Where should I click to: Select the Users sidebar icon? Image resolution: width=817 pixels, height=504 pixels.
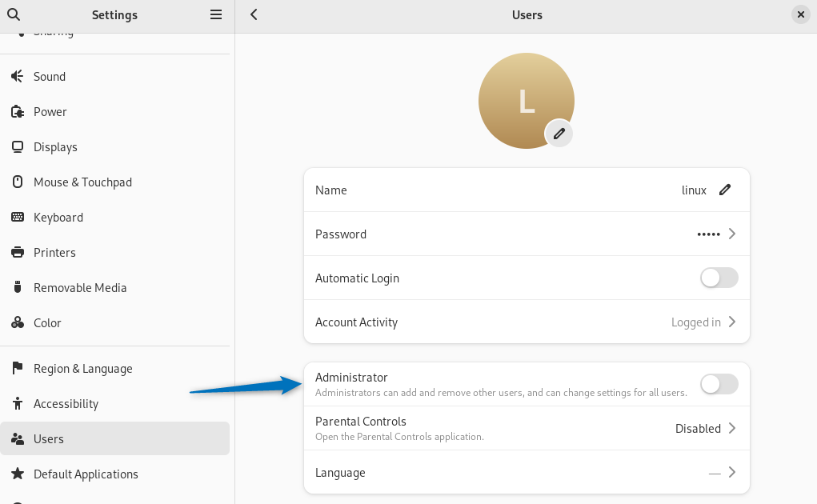pyautogui.click(x=17, y=438)
